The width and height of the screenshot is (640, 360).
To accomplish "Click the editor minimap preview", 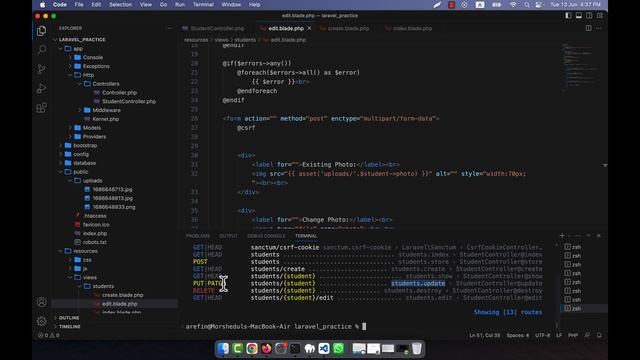I will click(580, 67).
